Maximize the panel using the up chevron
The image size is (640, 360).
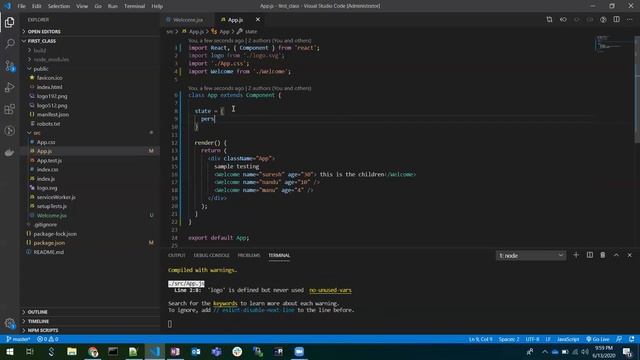[x=616, y=255]
